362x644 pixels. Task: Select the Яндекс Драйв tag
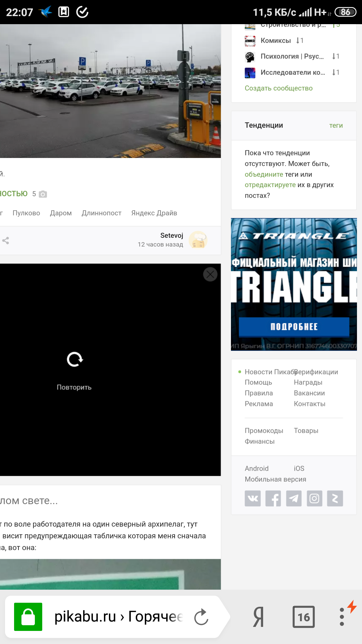point(154,213)
